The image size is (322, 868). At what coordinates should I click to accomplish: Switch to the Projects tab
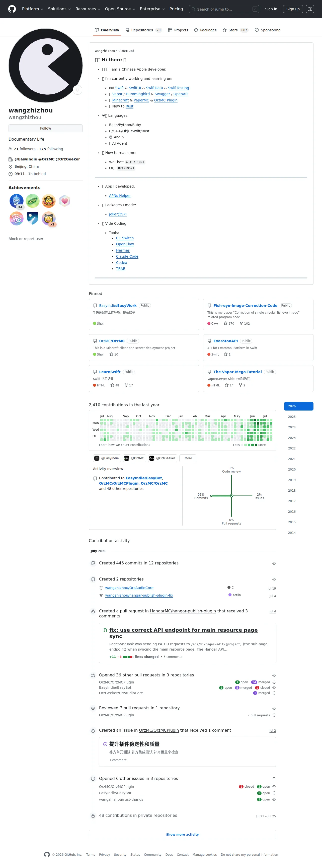click(178, 30)
